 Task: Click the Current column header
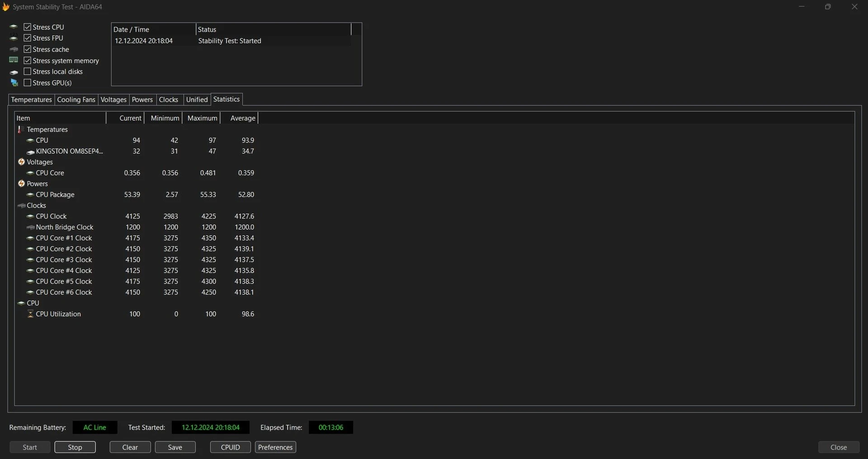coord(125,118)
